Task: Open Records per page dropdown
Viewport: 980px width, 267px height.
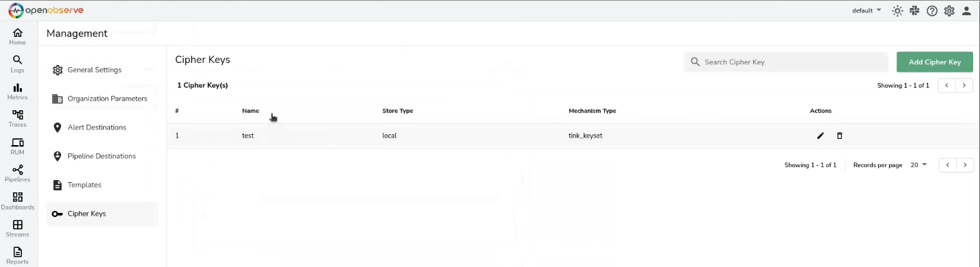Action: [919, 165]
